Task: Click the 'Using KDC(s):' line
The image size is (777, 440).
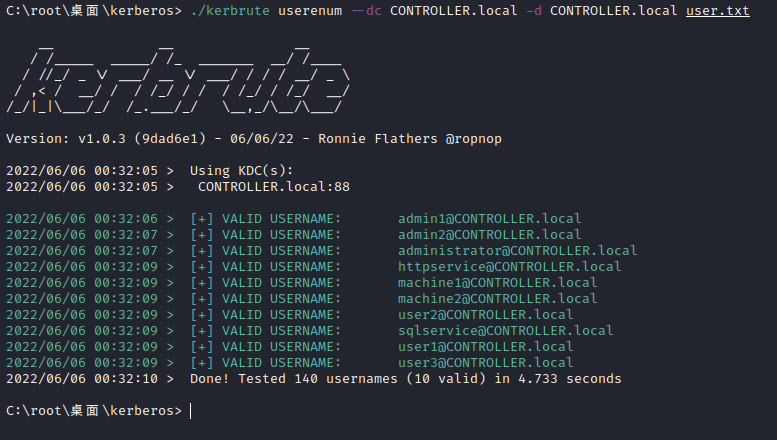Action: pyautogui.click(x=241, y=170)
